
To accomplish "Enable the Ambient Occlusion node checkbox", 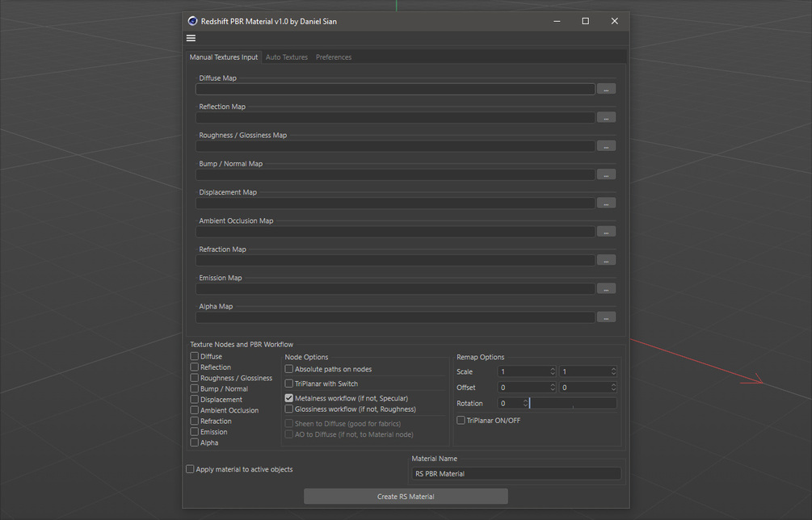I will tap(194, 410).
